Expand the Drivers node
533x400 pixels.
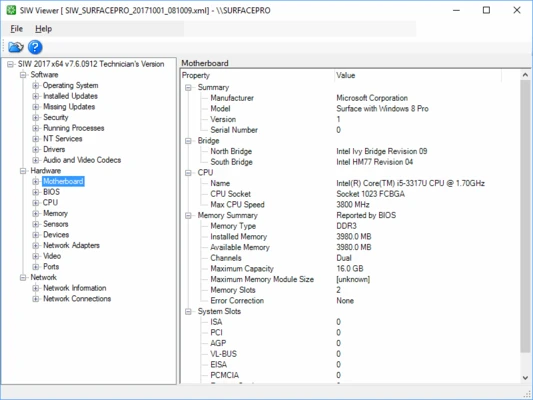pyautogui.click(x=36, y=150)
